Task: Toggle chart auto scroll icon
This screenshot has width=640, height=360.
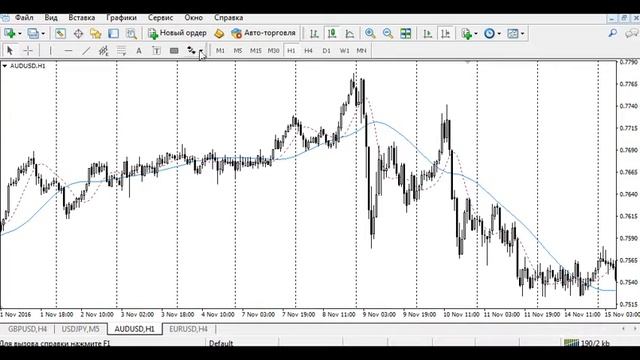Action: pyautogui.click(x=427, y=33)
